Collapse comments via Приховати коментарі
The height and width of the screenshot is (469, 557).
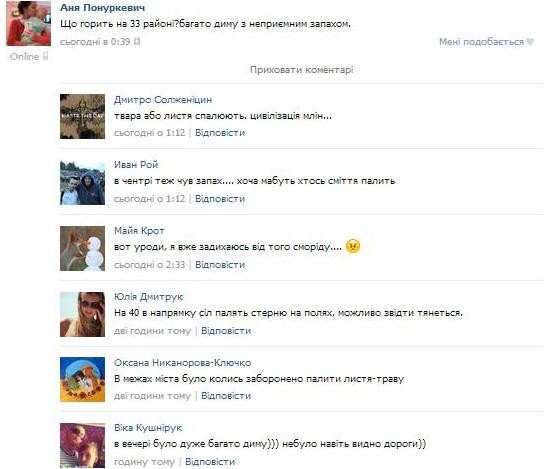(x=302, y=70)
